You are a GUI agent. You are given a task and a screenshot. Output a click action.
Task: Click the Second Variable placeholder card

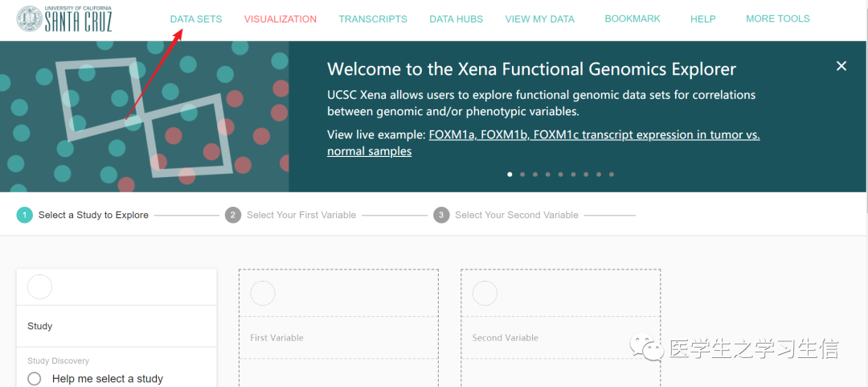pos(560,327)
